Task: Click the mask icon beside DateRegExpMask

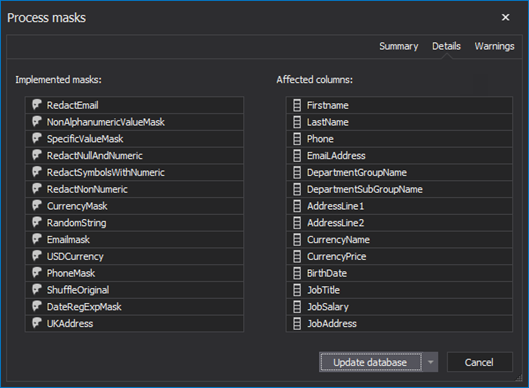Action: pyautogui.click(x=37, y=306)
